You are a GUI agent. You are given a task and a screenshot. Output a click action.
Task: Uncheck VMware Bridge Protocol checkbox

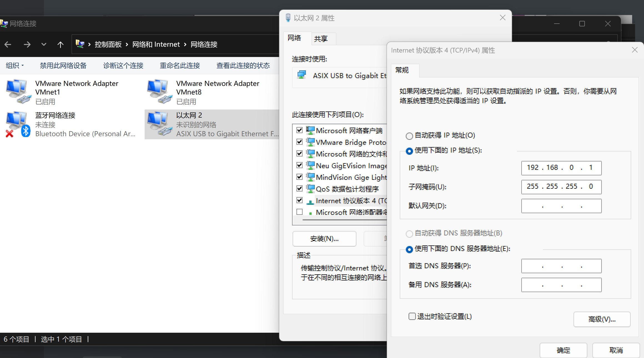300,142
